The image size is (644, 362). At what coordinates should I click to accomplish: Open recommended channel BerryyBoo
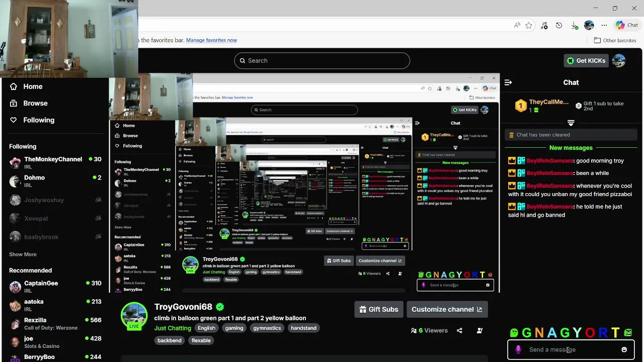click(x=55, y=357)
